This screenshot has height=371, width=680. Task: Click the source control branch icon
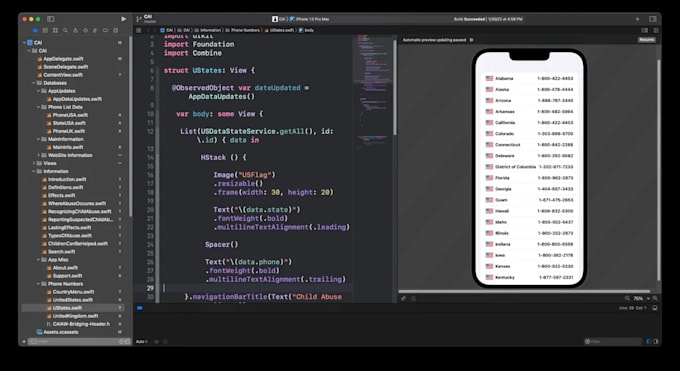tap(139, 19)
